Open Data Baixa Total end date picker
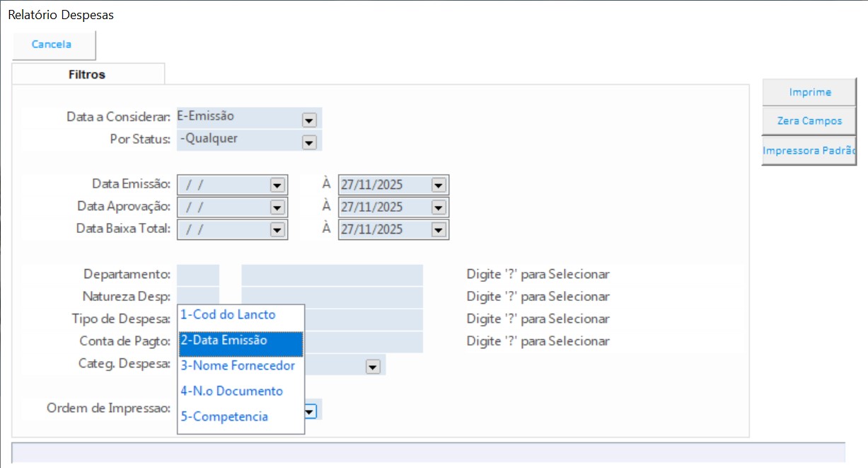Viewport: 868px width, 468px height. click(439, 230)
